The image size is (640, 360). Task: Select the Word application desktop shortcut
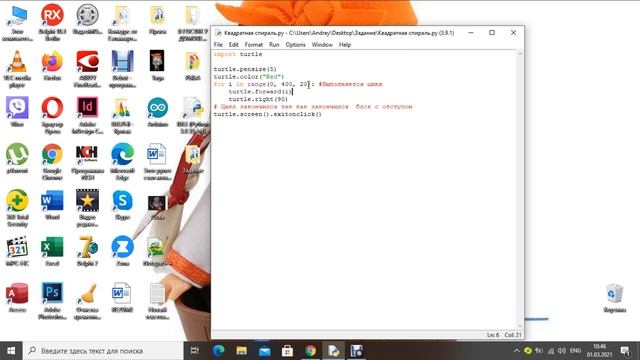coord(52,205)
